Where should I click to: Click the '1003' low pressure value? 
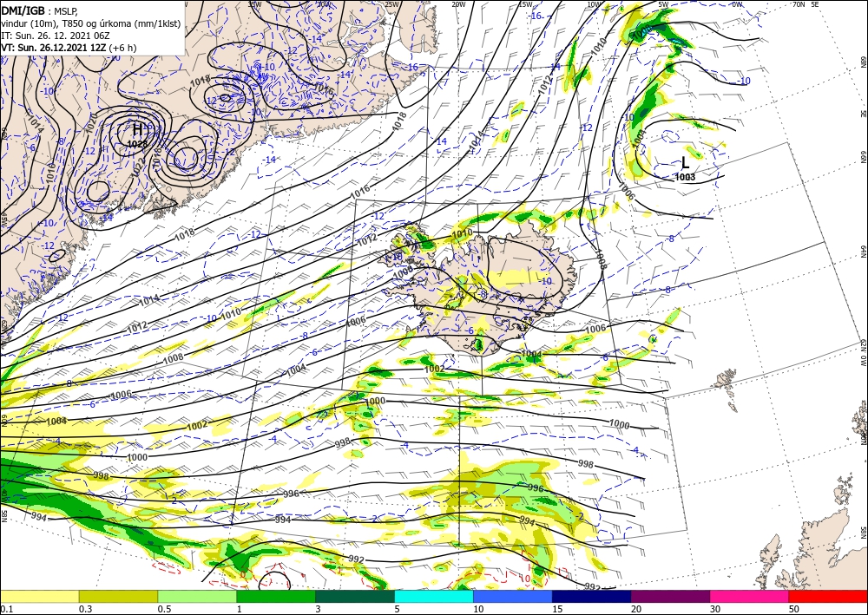coord(686,177)
